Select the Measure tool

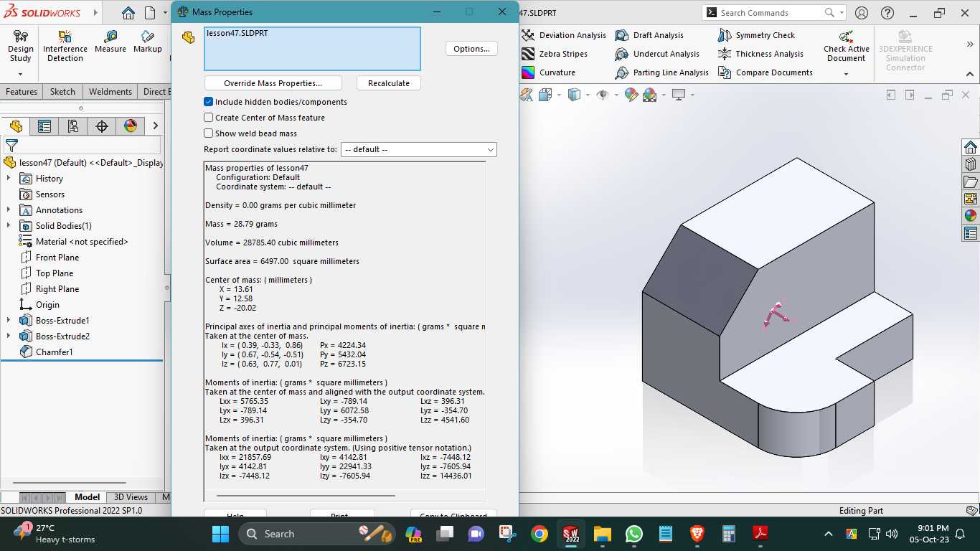point(110,42)
